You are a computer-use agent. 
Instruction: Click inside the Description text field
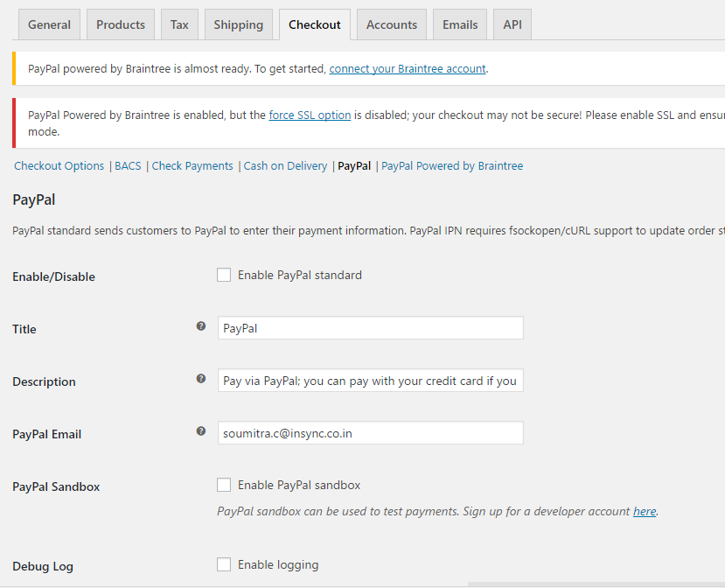click(370, 381)
